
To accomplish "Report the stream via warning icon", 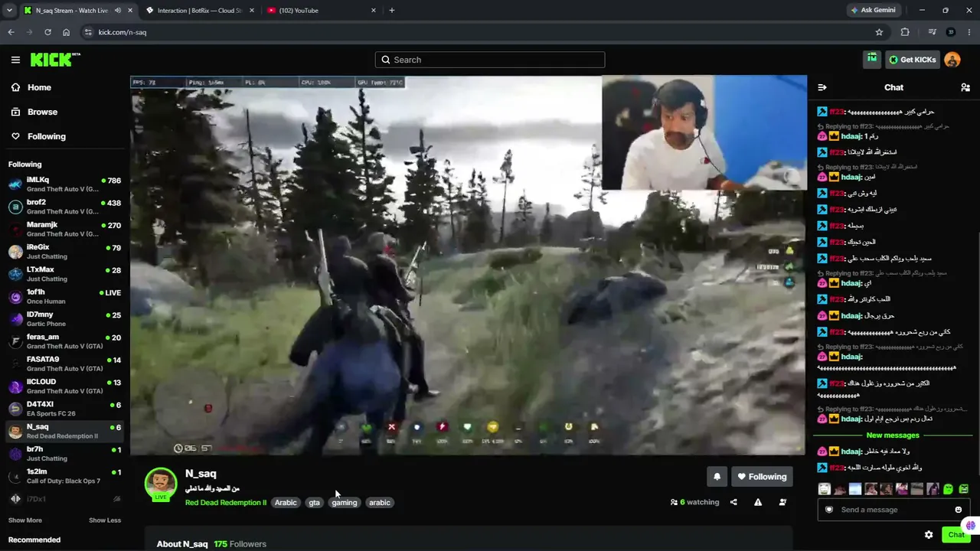I will [x=758, y=502].
